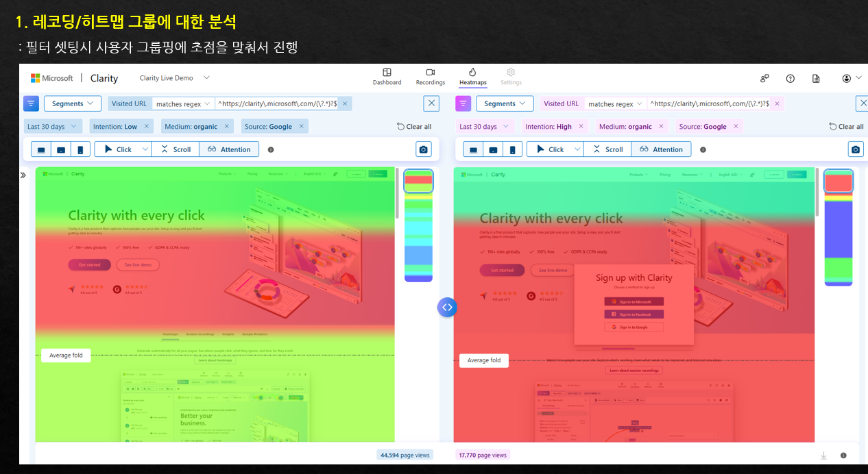Expand the Last 30 days date filter

coord(53,126)
